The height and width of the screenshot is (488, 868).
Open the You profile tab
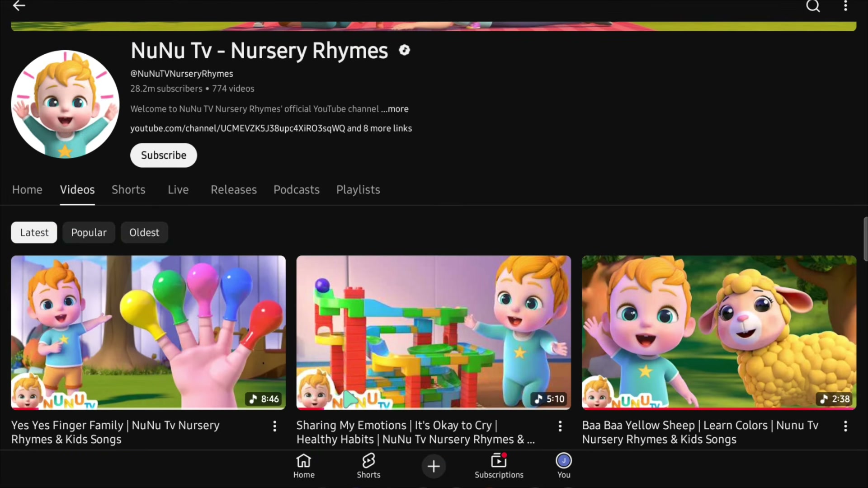[x=564, y=466]
